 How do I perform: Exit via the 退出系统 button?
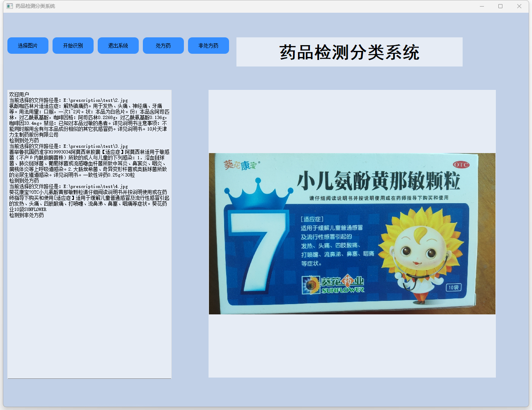(118, 46)
